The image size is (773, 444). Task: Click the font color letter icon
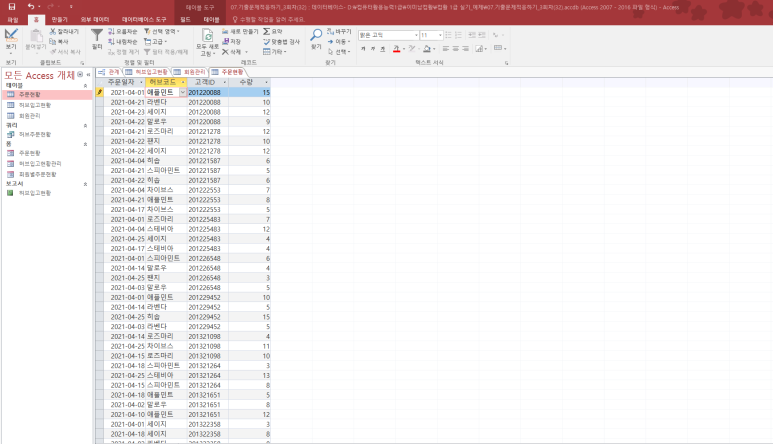pyautogui.click(x=396, y=48)
